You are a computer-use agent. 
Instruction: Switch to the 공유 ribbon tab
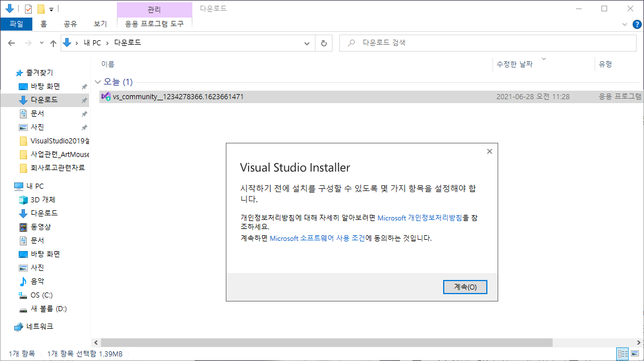point(70,24)
